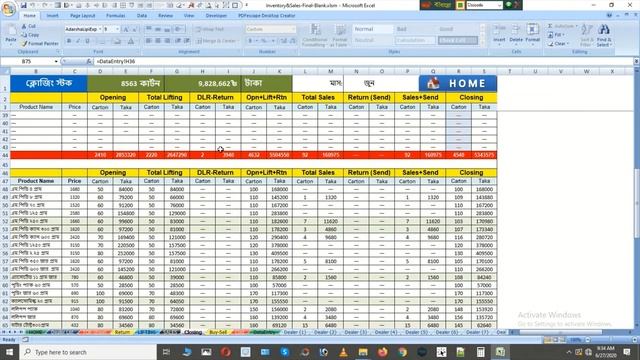This screenshot has width=640, height=360.
Task: Toggle bold formatting
Action: pyautogui.click(x=69, y=41)
